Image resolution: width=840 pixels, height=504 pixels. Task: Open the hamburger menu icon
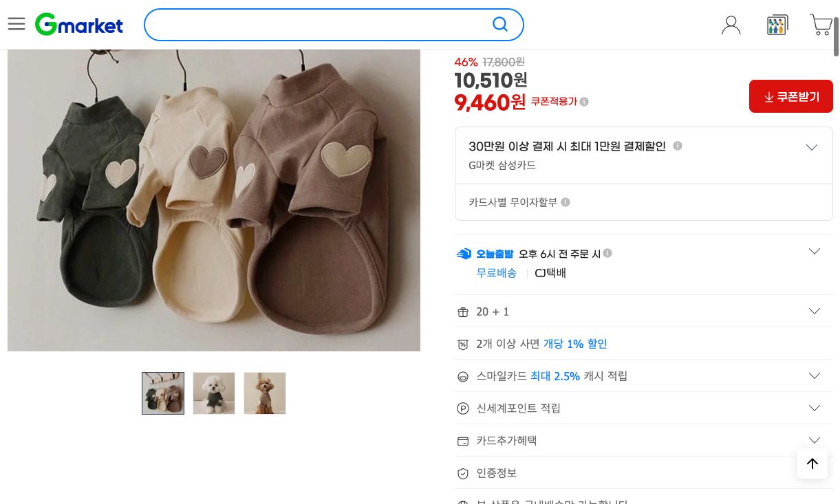(x=17, y=24)
